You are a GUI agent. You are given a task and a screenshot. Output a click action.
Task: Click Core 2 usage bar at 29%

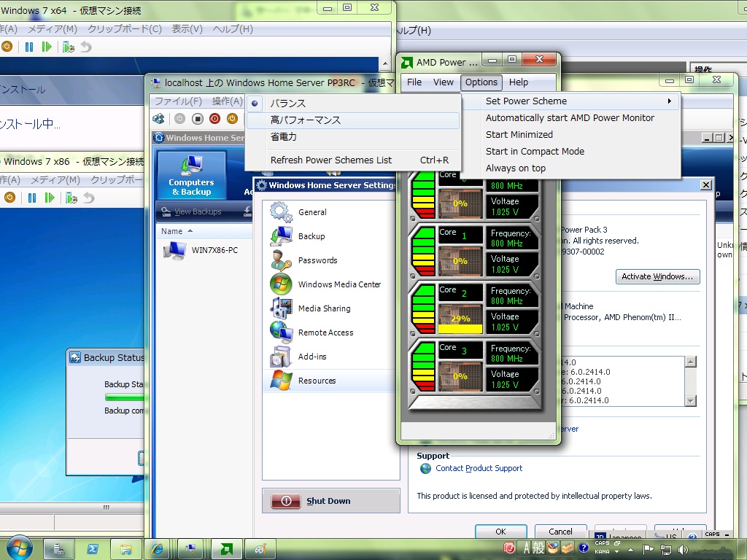(x=460, y=319)
